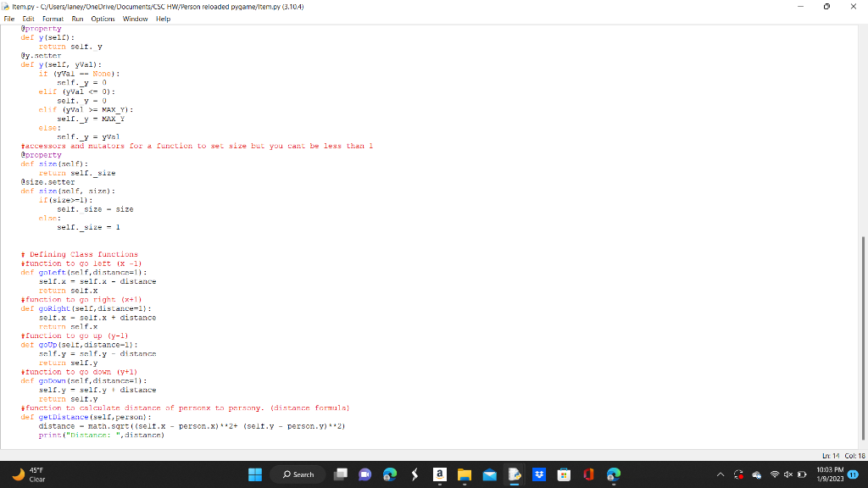Open the Run menu
868x488 pixels.
(x=77, y=19)
